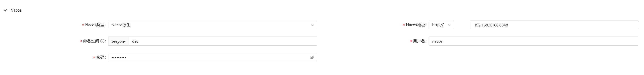Focus the 用户名 field containing nacos
This screenshot has height=75, width=644.
pyautogui.click(x=533, y=41)
